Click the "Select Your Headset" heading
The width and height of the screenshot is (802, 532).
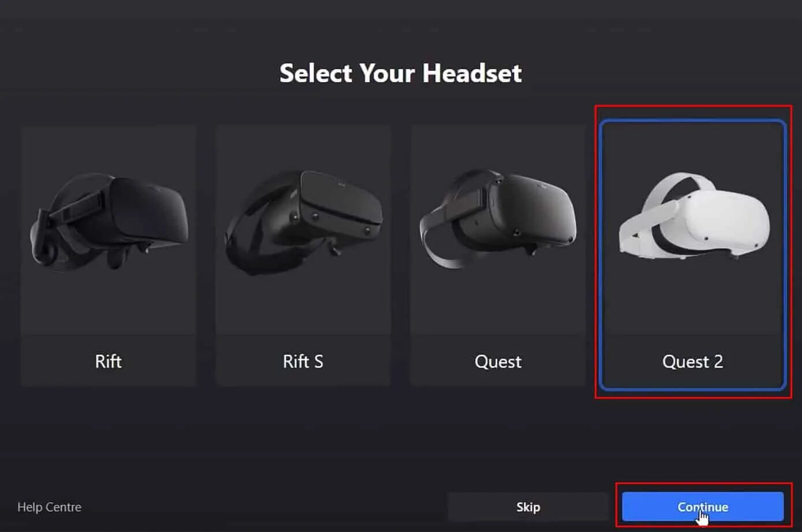click(x=401, y=74)
